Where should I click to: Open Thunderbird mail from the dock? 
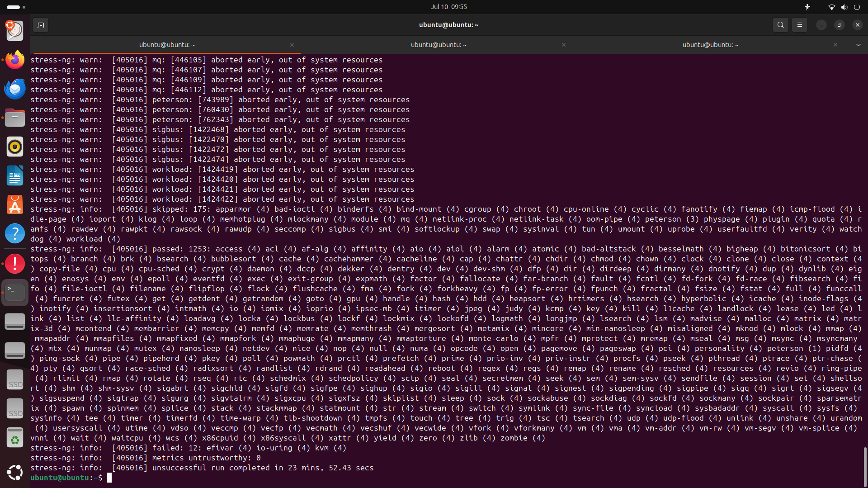(15, 89)
